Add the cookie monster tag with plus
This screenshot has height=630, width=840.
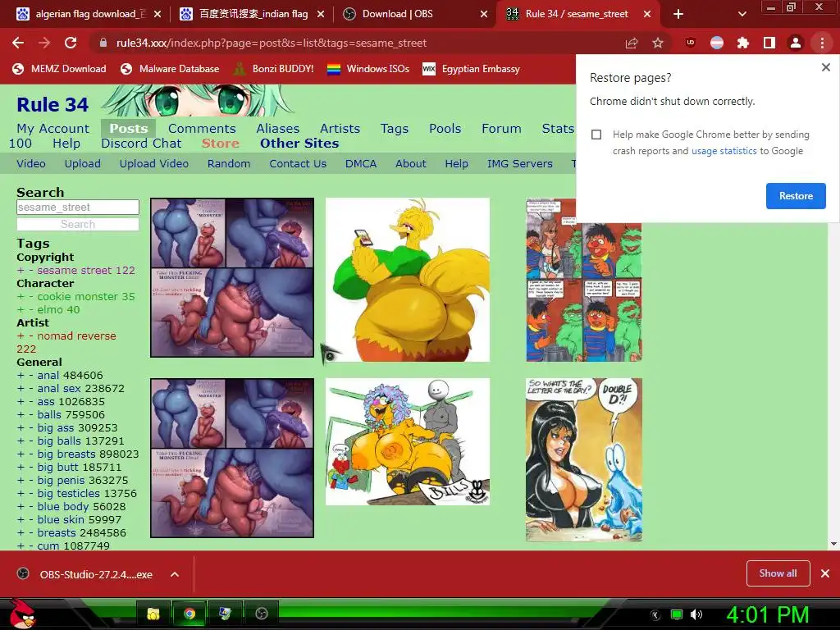21,297
